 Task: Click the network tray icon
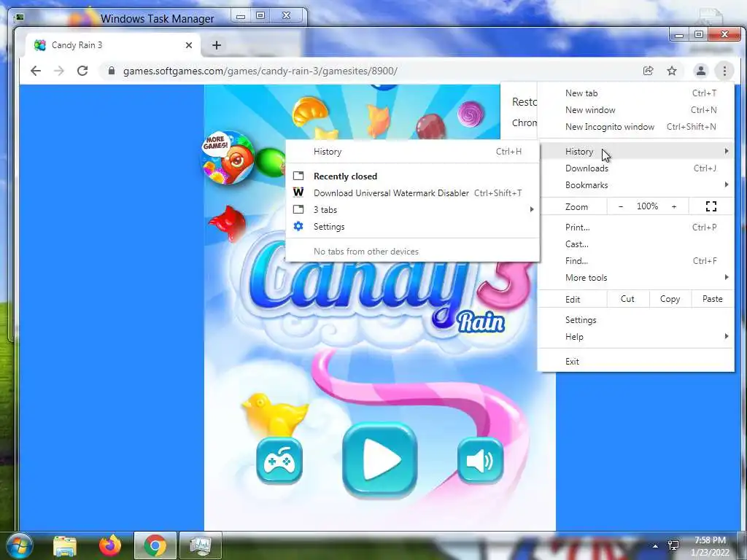coord(673,545)
